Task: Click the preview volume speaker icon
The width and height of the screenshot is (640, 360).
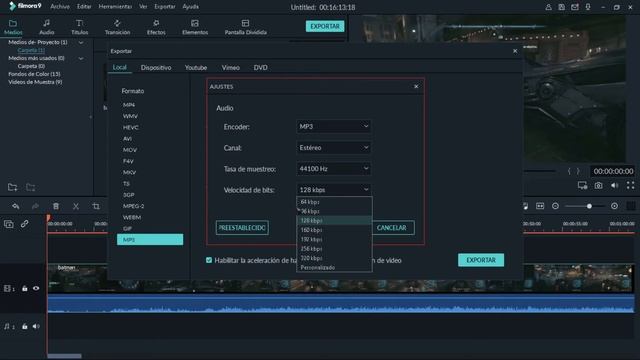Action: [x=614, y=186]
